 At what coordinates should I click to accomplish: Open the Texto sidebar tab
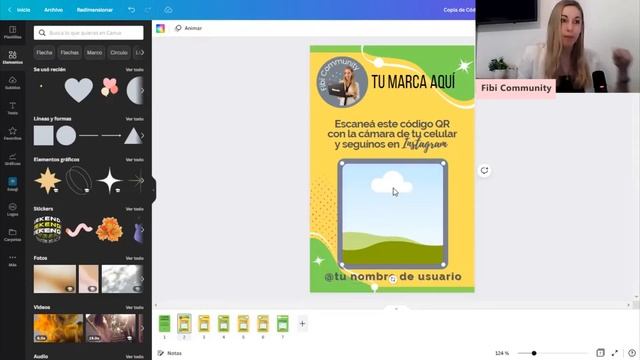pyautogui.click(x=13, y=108)
